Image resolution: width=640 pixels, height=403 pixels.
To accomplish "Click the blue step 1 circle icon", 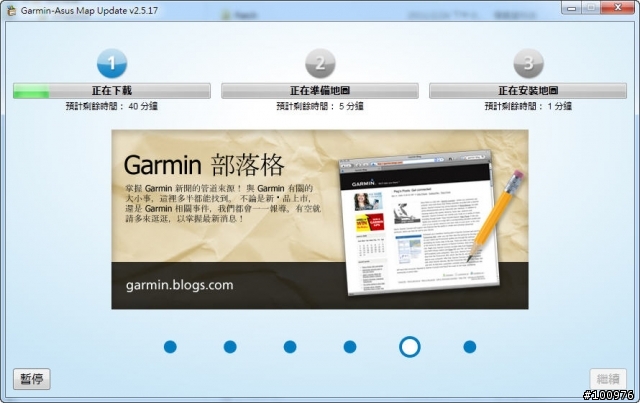I will 112,63.
